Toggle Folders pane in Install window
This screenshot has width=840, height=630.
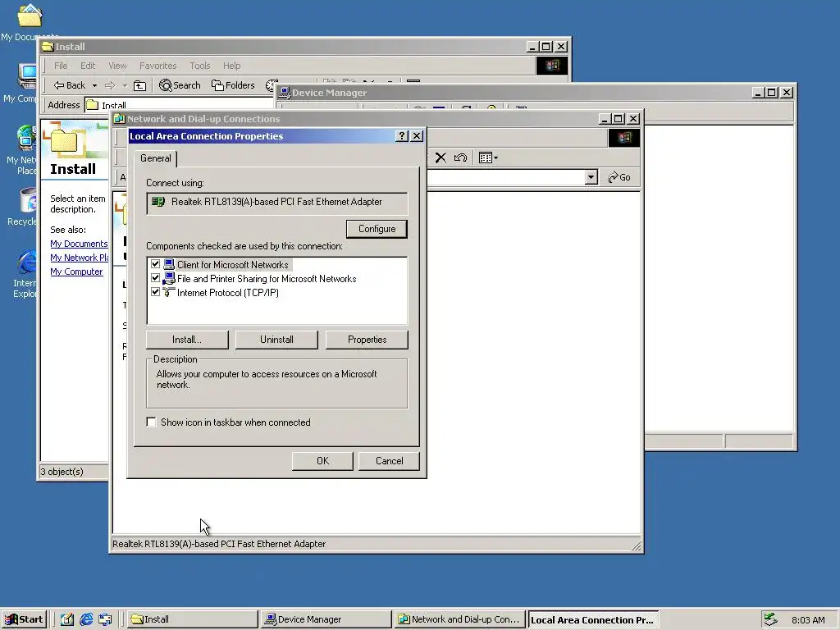233,85
